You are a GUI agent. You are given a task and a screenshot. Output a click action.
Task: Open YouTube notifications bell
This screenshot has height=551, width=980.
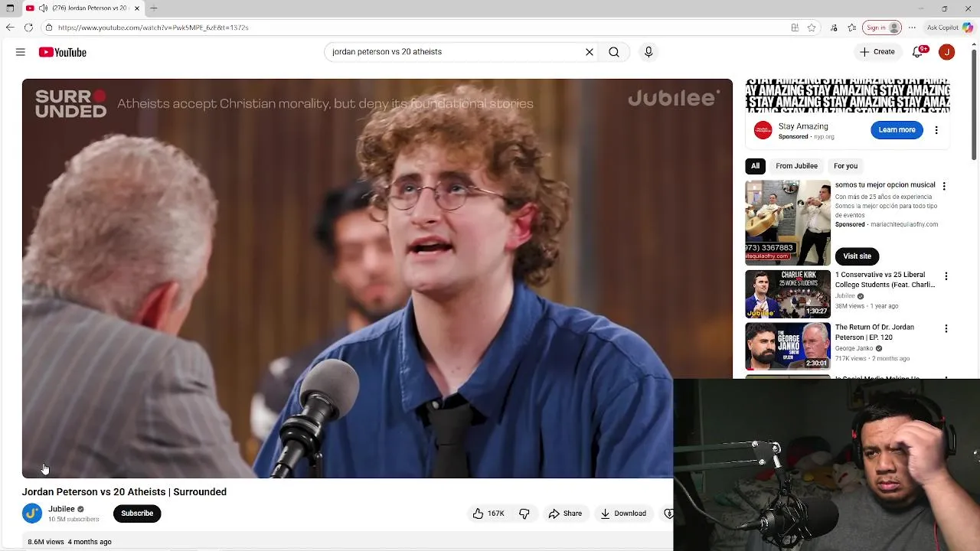(x=918, y=52)
